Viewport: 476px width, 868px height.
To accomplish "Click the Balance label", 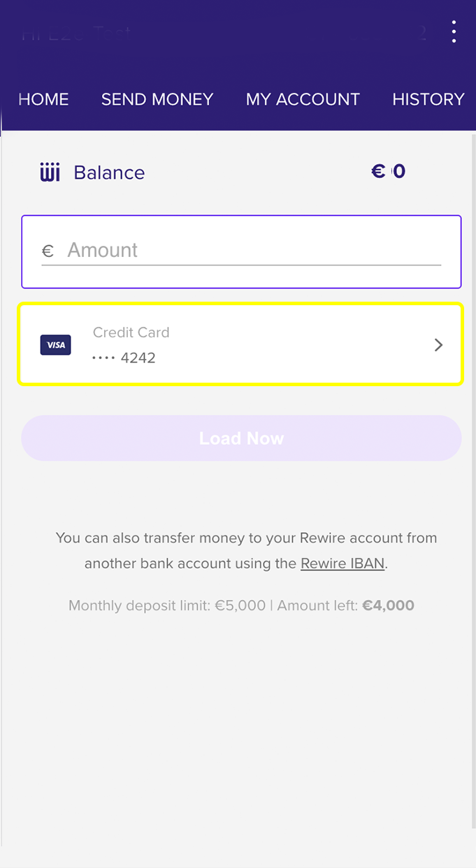I will (x=109, y=172).
